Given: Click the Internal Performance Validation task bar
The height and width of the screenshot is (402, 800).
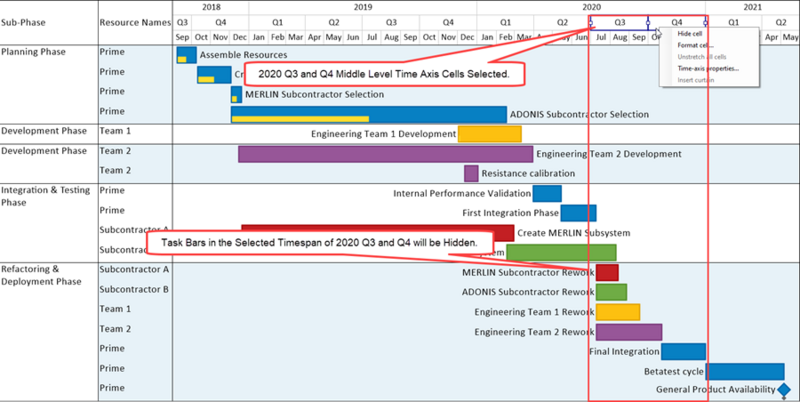Looking at the screenshot, I should (x=547, y=193).
